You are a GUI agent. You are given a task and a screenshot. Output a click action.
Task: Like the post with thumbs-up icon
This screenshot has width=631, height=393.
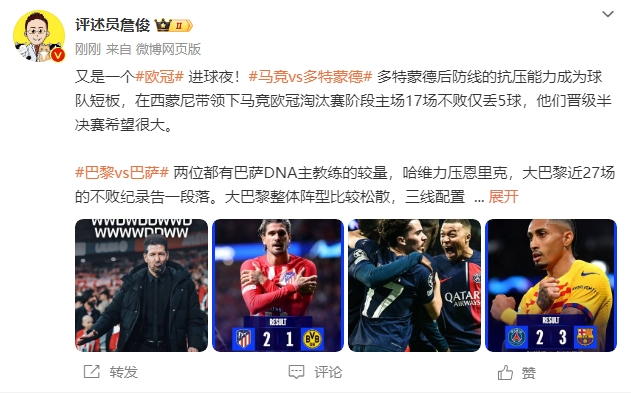pos(505,372)
